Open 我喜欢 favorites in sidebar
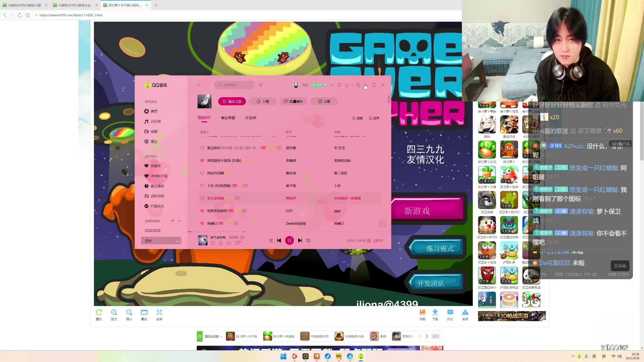Screen dimensions: 644x362 pos(153,166)
